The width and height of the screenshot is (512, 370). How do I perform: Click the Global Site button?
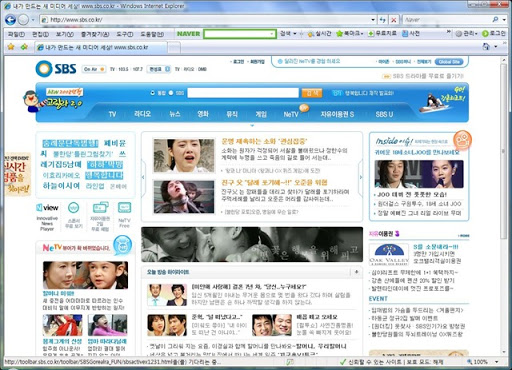[449, 62]
